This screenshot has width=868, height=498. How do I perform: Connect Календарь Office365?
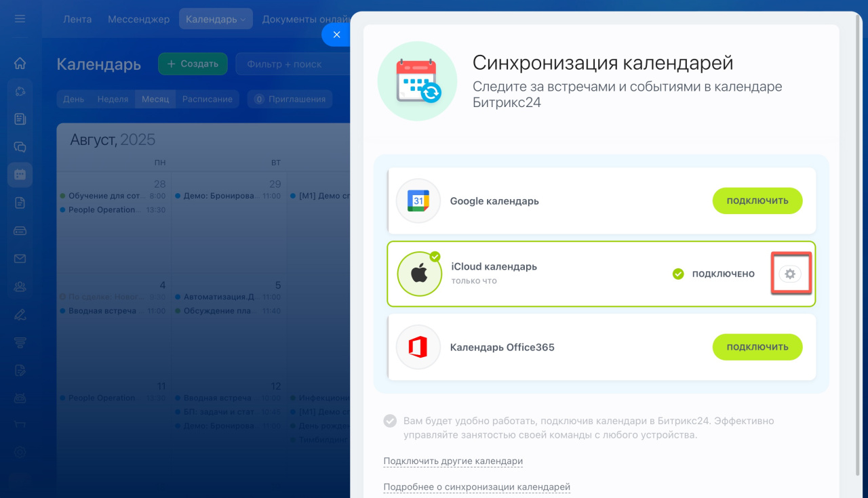(757, 347)
